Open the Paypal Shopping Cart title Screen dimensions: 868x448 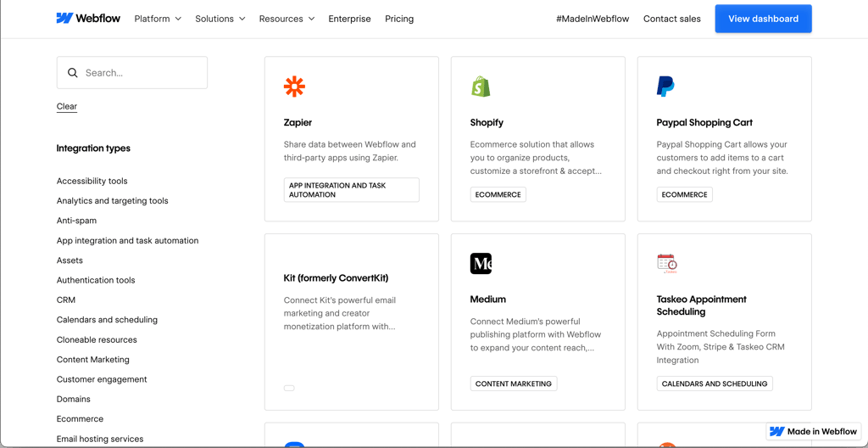704,122
